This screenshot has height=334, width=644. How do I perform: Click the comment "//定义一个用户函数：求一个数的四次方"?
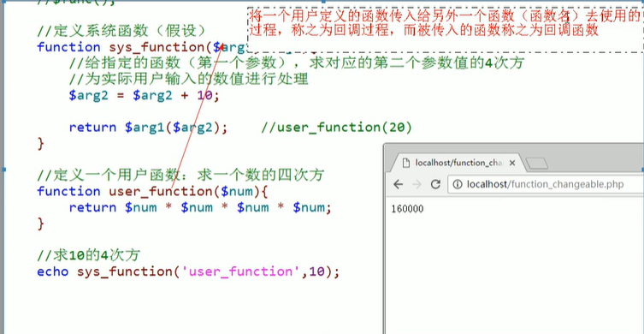pos(180,176)
